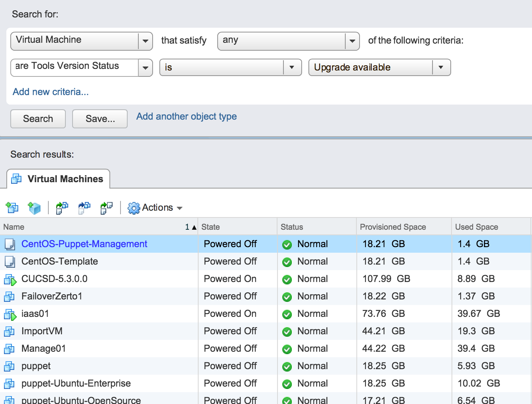The image size is (532, 404).
Task: Click the Actions gear icon
Action: 134,208
